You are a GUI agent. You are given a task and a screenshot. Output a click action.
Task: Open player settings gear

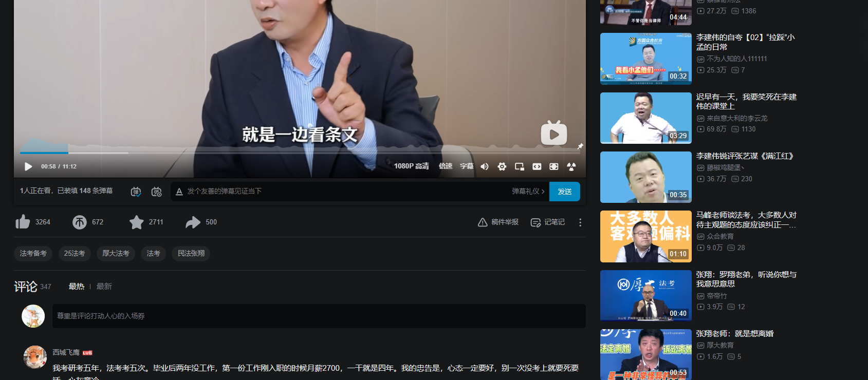point(502,166)
